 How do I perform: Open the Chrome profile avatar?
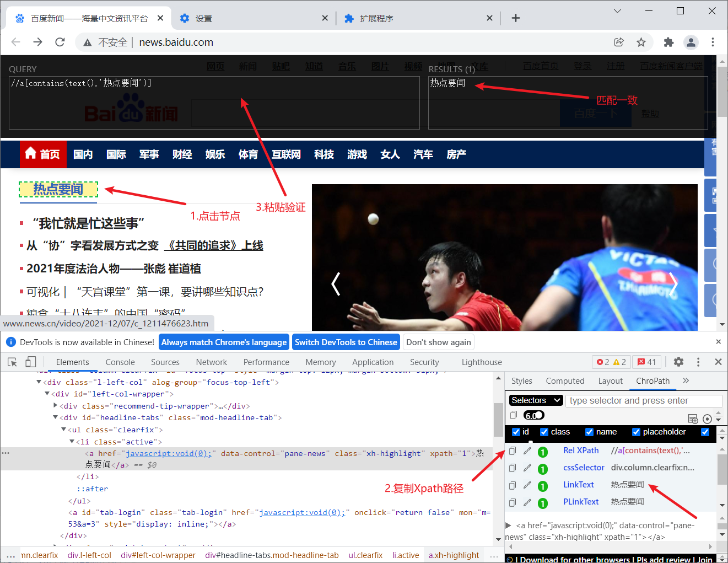click(x=691, y=42)
